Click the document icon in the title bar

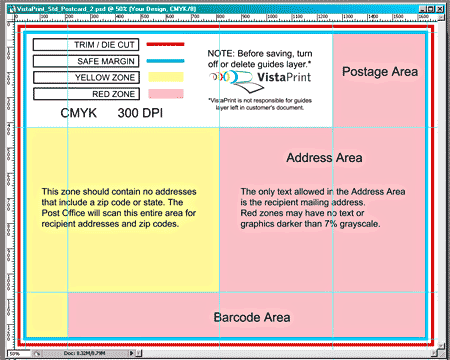13,9
